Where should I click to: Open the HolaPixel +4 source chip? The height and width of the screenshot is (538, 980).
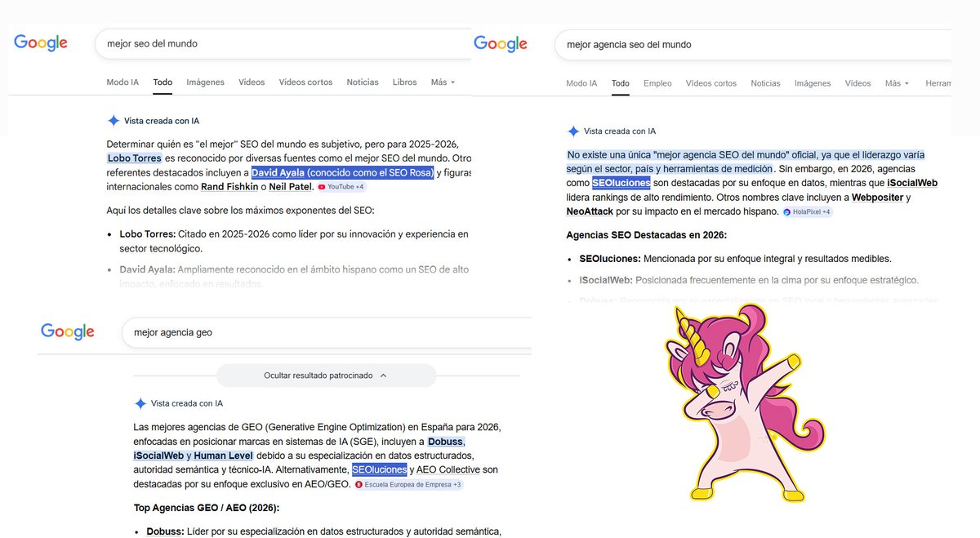[x=807, y=212]
